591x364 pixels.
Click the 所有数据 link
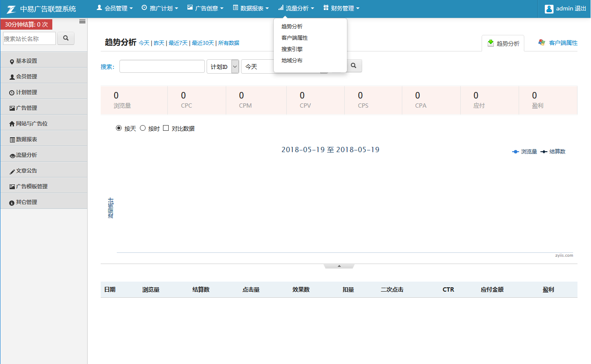point(229,43)
